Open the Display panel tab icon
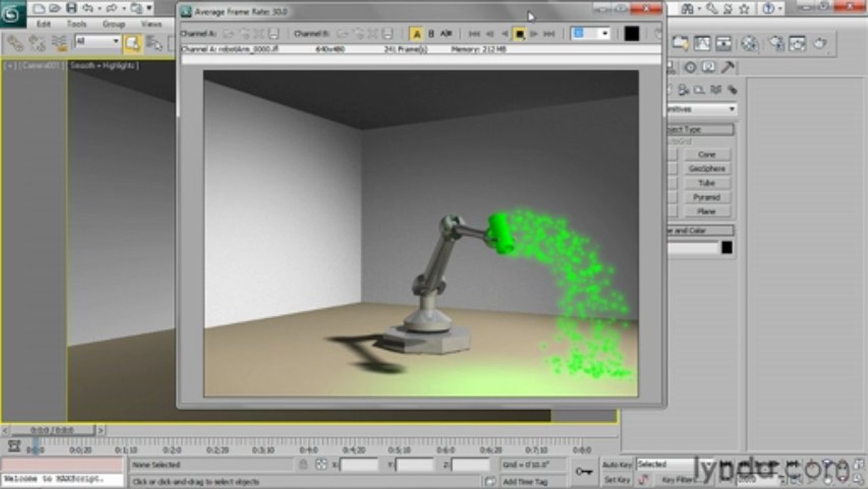The width and height of the screenshot is (868, 489). tap(709, 67)
